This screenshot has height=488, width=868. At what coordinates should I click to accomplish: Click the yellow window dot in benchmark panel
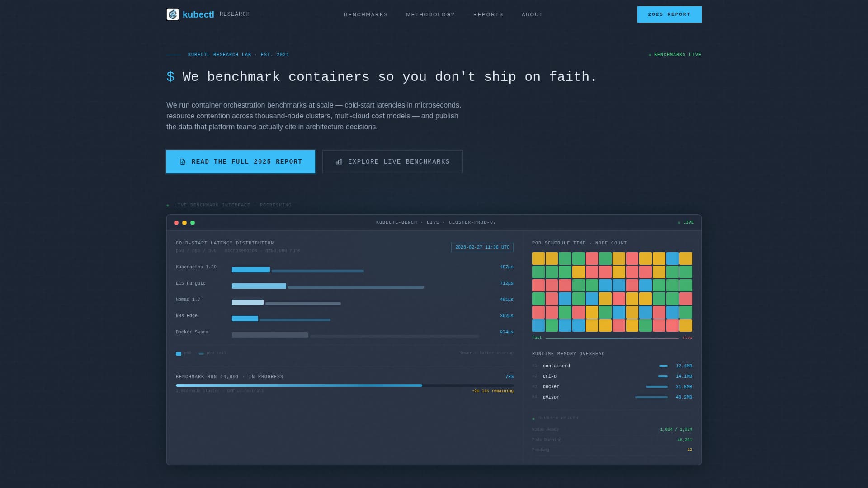pos(184,223)
